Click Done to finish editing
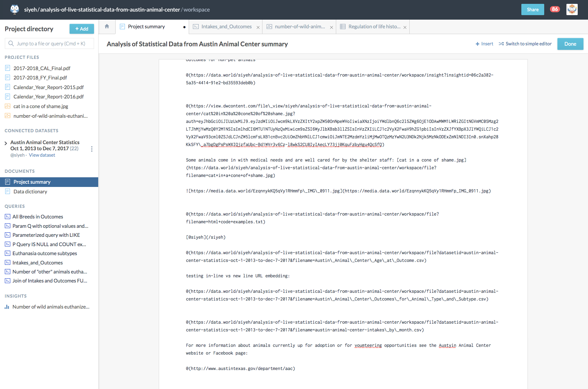 click(570, 44)
